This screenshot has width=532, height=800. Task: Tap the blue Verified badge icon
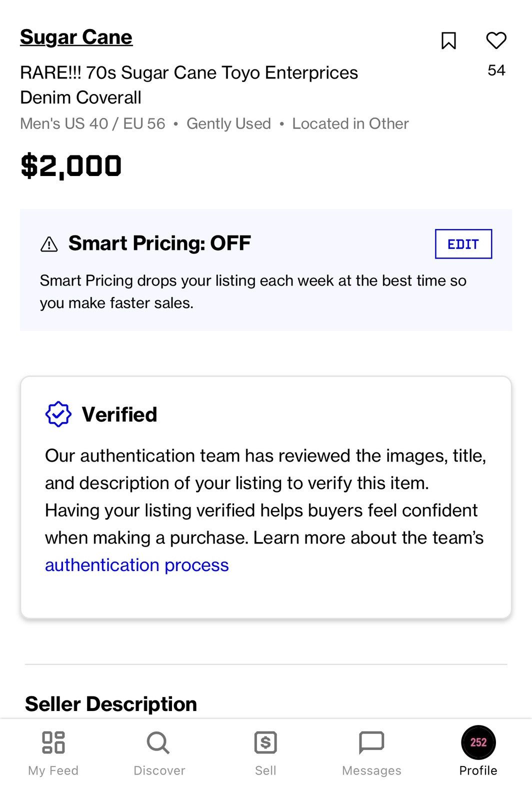click(58, 414)
